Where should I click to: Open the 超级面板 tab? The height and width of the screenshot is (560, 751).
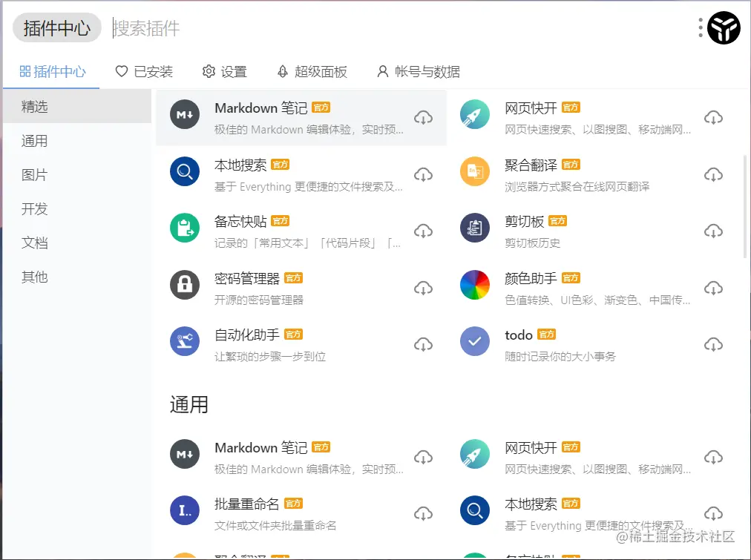click(312, 72)
